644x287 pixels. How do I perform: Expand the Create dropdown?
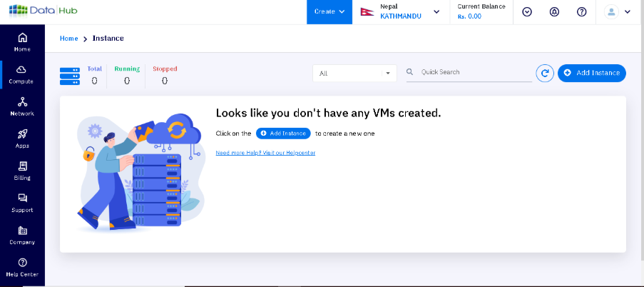[x=329, y=11]
